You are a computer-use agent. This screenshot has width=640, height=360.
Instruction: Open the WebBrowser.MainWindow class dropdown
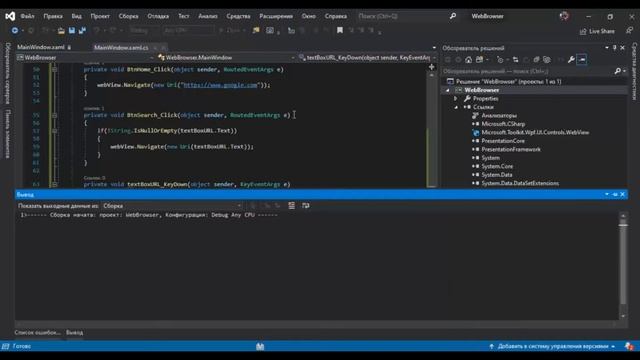tap(227, 58)
